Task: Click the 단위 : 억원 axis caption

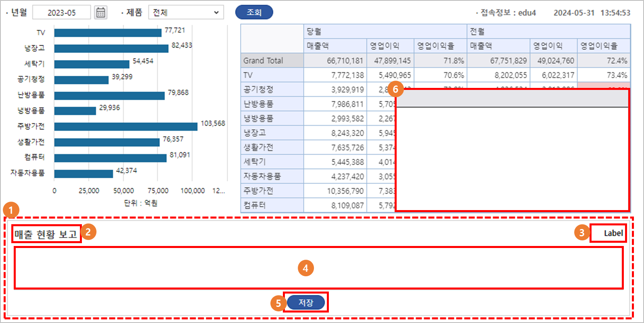Action: point(140,203)
